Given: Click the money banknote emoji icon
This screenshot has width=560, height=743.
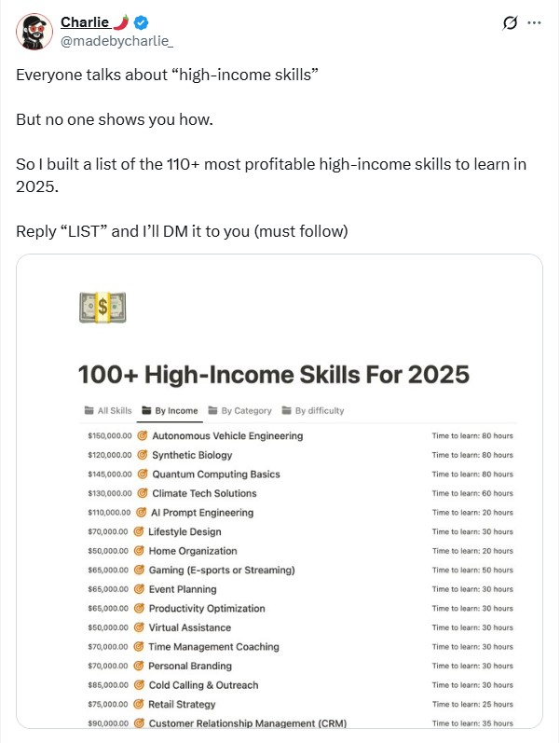Looking at the screenshot, I should point(102,307).
